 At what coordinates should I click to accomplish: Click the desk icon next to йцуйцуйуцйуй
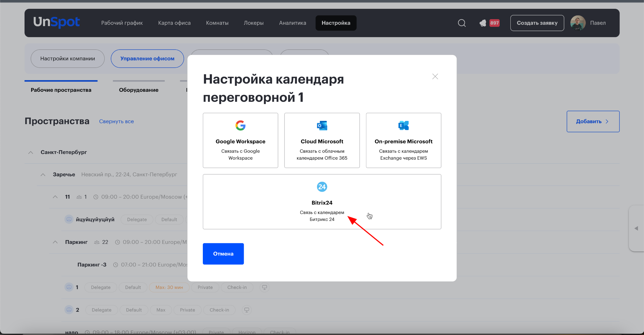click(x=69, y=219)
